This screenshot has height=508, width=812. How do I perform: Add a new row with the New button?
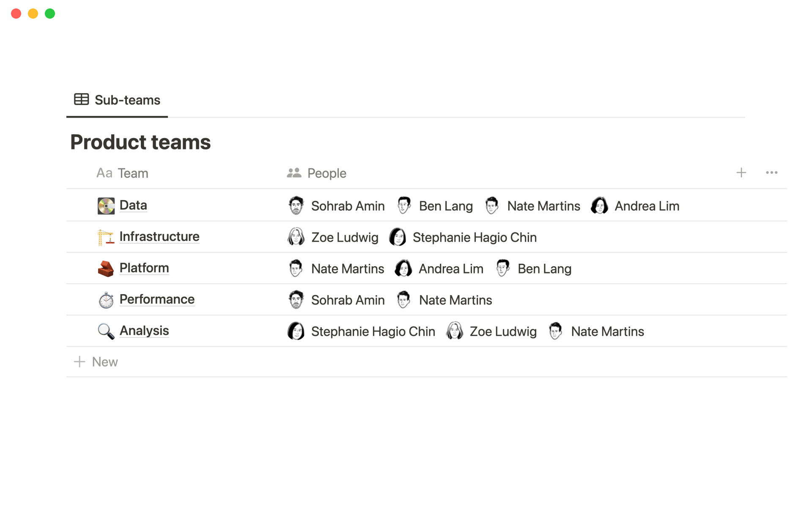[96, 362]
